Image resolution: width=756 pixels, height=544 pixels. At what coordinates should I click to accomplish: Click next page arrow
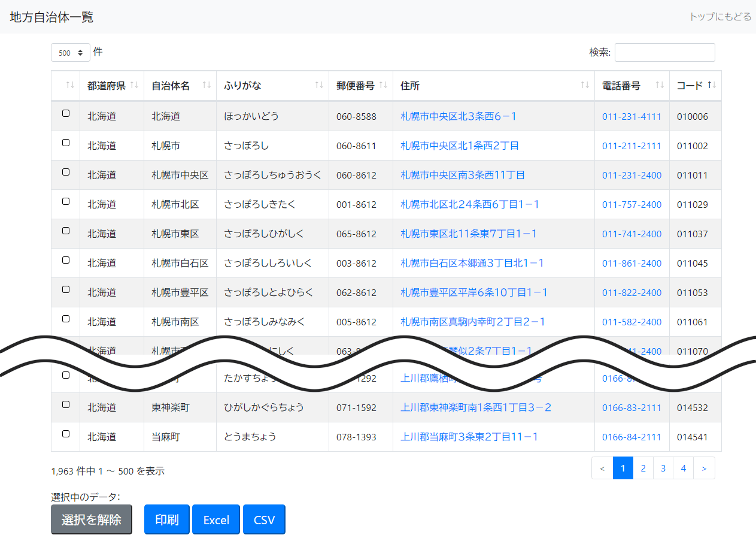pyautogui.click(x=704, y=469)
